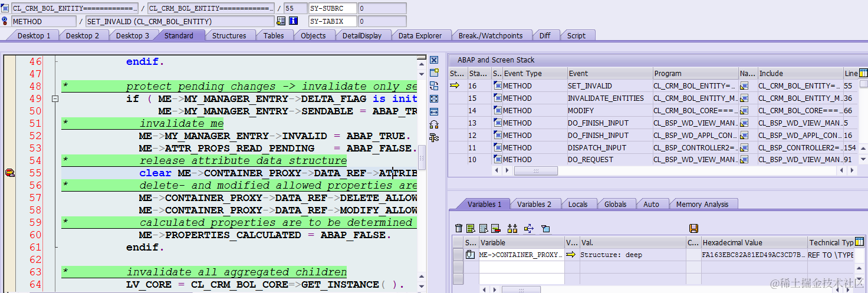
Task: Click yellow arrow next to Structure: deep
Action: click(571, 255)
